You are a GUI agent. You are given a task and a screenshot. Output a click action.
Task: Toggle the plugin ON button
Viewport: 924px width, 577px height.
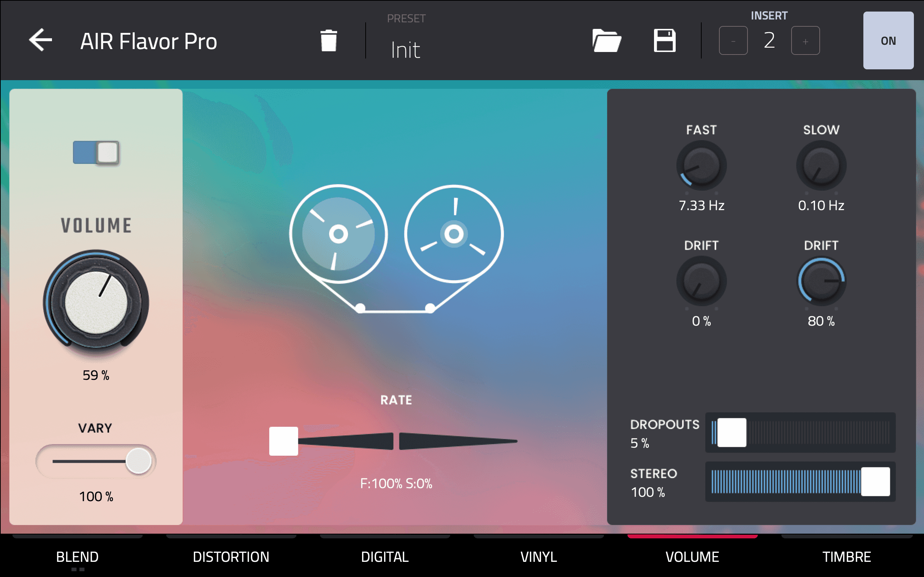click(x=888, y=40)
